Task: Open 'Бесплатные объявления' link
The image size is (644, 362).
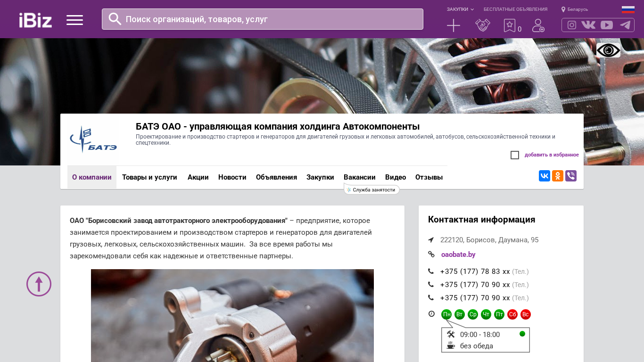Action: point(515,9)
